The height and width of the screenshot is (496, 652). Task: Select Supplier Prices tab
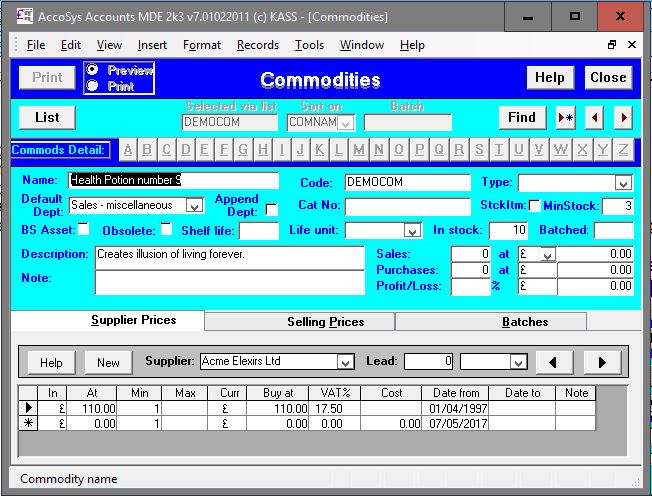(108, 320)
